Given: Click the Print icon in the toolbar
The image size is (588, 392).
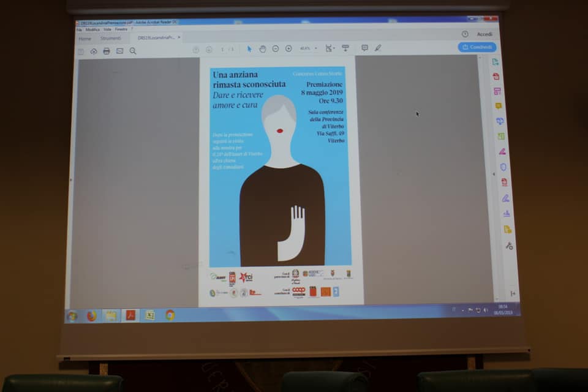Looking at the screenshot, I should pos(107,51).
